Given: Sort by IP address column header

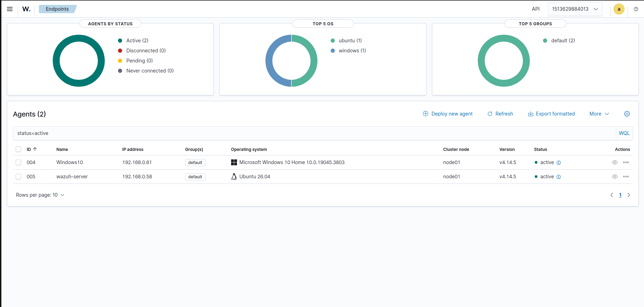Looking at the screenshot, I should point(133,150).
